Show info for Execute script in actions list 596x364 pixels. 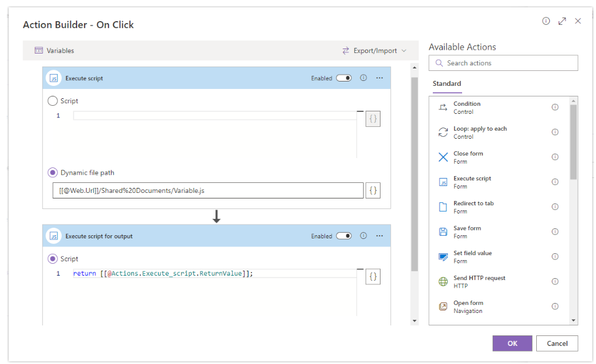coord(555,182)
